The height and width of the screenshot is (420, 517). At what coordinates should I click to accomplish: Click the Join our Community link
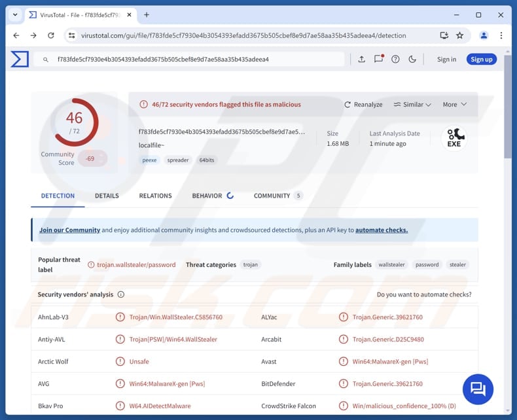[x=69, y=230]
